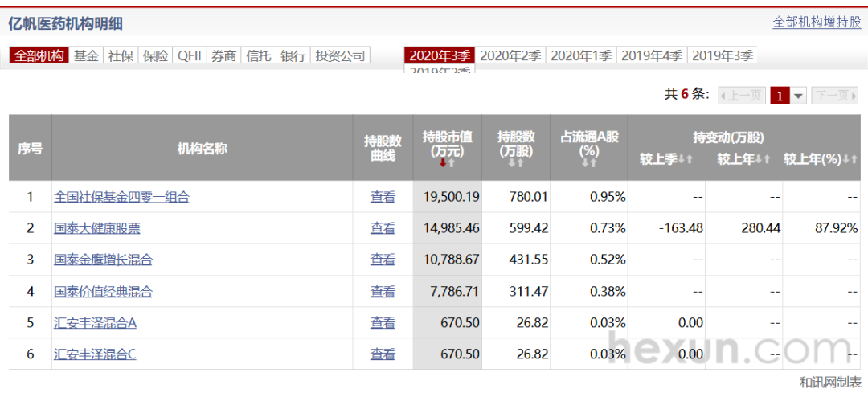This screenshot has width=868, height=393.
Task: Click the 和讯网制表 footer text
Action: click(831, 382)
